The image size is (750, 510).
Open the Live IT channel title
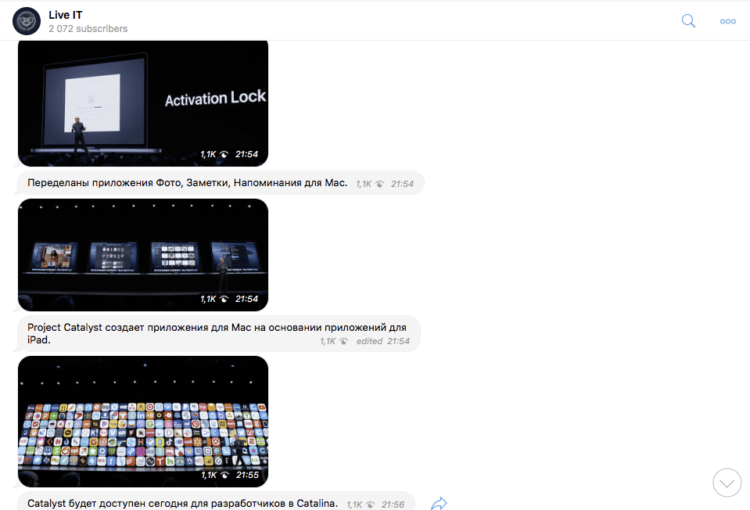[x=66, y=15]
